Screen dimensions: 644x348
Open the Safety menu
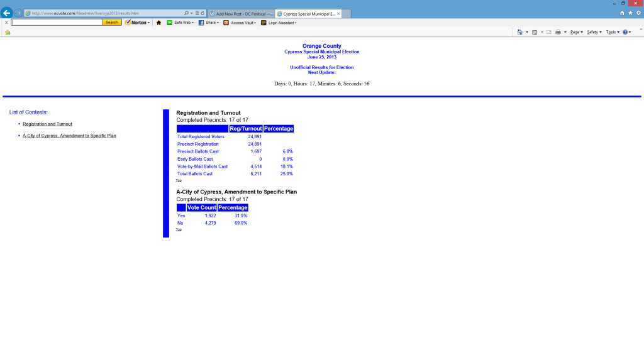(594, 32)
